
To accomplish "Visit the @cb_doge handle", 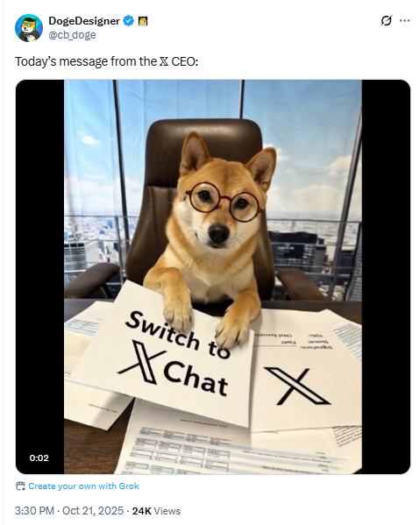I will (x=73, y=35).
